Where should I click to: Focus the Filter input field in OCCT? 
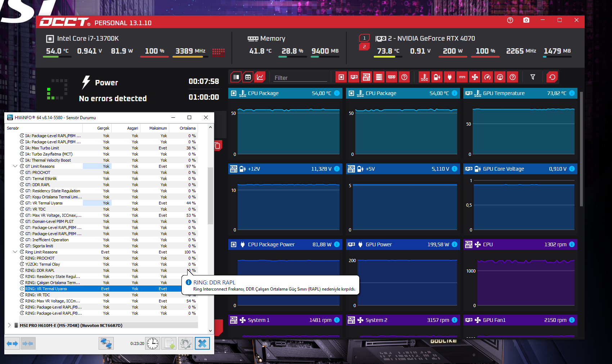(300, 78)
